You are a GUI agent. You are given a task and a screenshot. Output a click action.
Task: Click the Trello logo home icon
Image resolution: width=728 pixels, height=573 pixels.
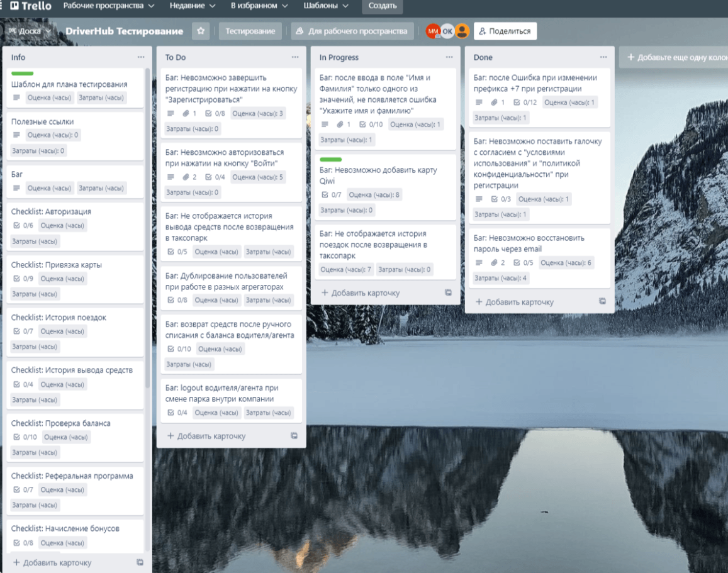pyautogui.click(x=31, y=6)
